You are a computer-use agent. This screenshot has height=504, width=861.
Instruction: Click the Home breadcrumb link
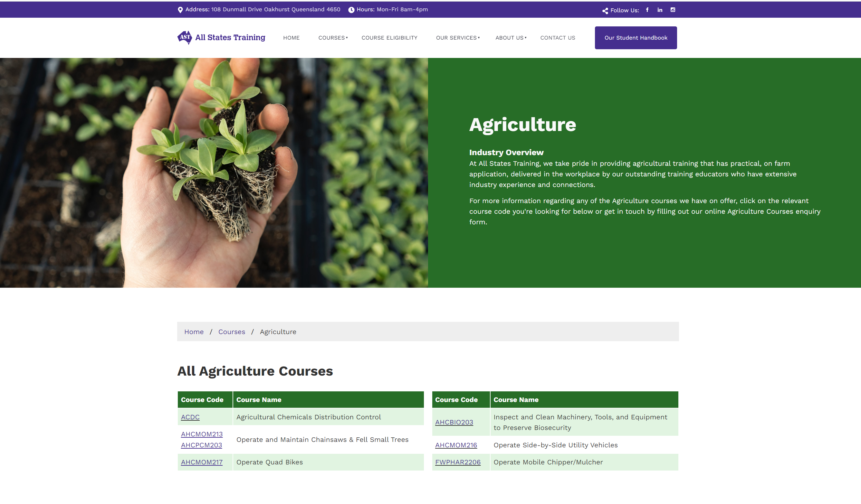click(x=194, y=331)
